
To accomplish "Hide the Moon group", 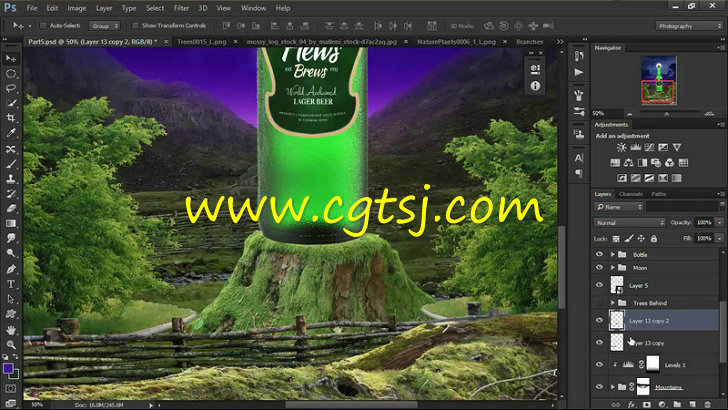I will (599, 268).
